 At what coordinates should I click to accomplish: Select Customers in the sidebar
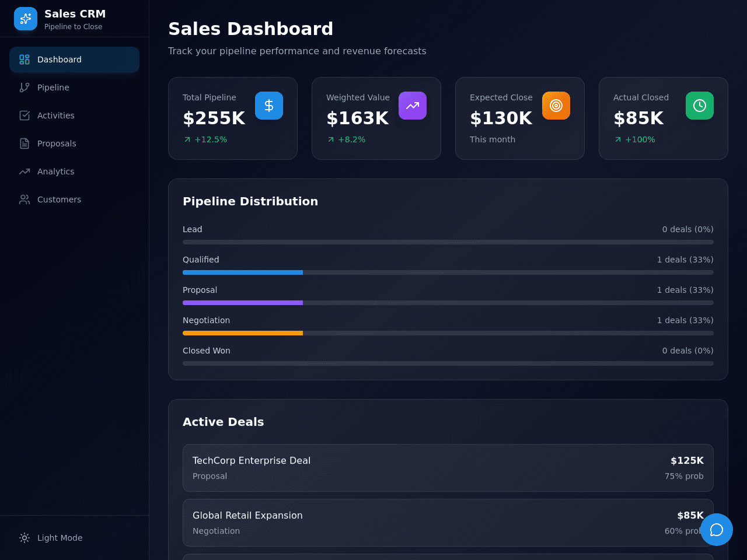pyautogui.click(x=74, y=199)
